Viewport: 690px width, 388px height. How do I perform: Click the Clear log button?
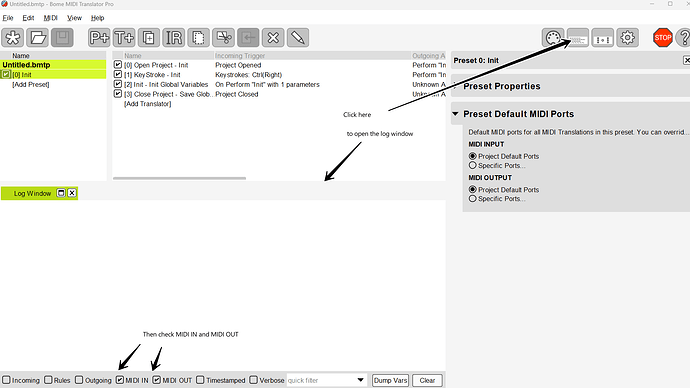pyautogui.click(x=427, y=381)
